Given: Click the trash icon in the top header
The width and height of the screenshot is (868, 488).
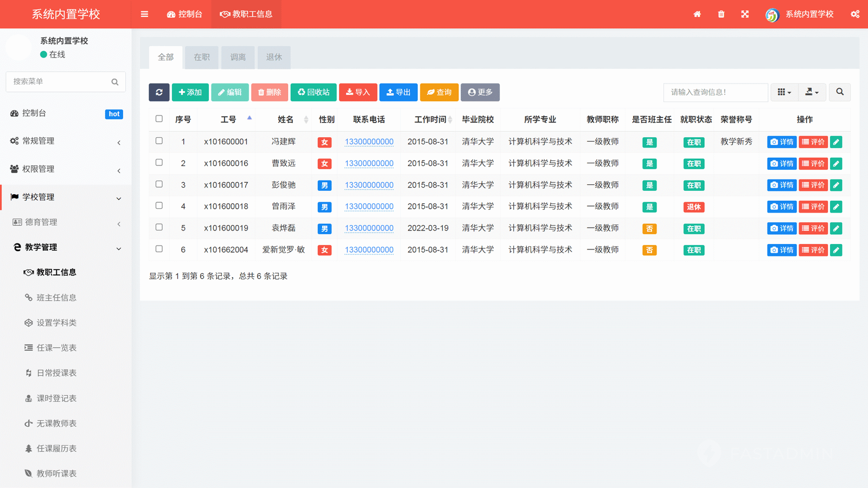Looking at the screenshot, I should [721, 14].
